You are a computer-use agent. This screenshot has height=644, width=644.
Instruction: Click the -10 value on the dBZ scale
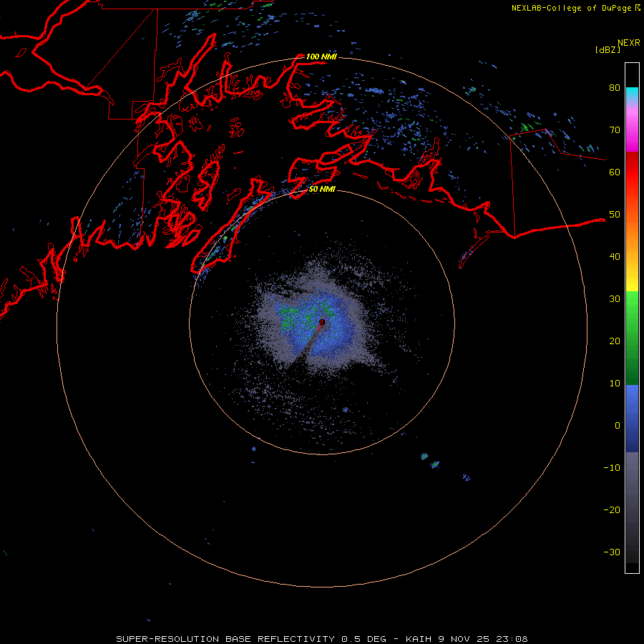(x=612, y=468)
